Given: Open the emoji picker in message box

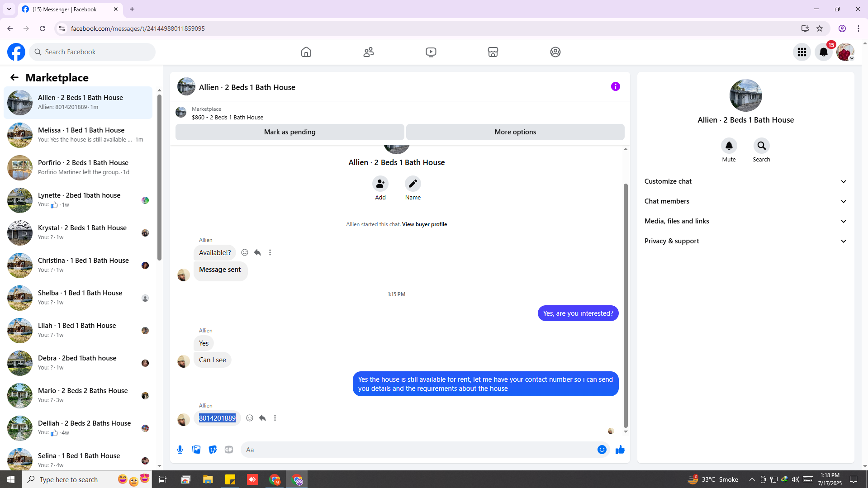Looking at the screenshot, I should tap(602, 450).
